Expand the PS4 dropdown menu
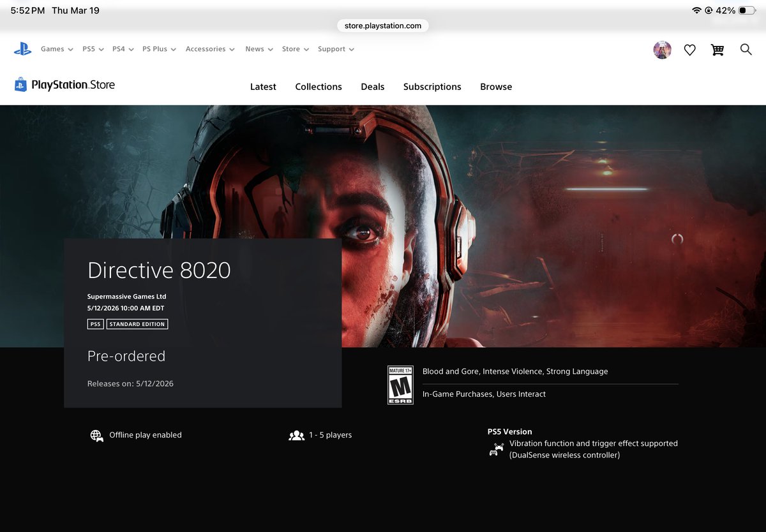This screenshot has width=766, height=532. (123, 49)
